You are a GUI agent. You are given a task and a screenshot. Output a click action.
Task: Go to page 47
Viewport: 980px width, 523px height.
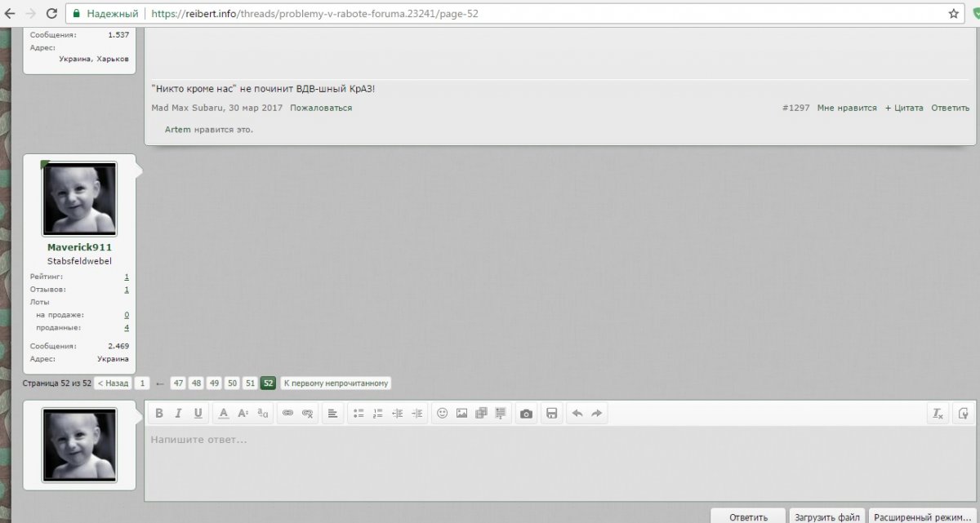coord(179,383)
